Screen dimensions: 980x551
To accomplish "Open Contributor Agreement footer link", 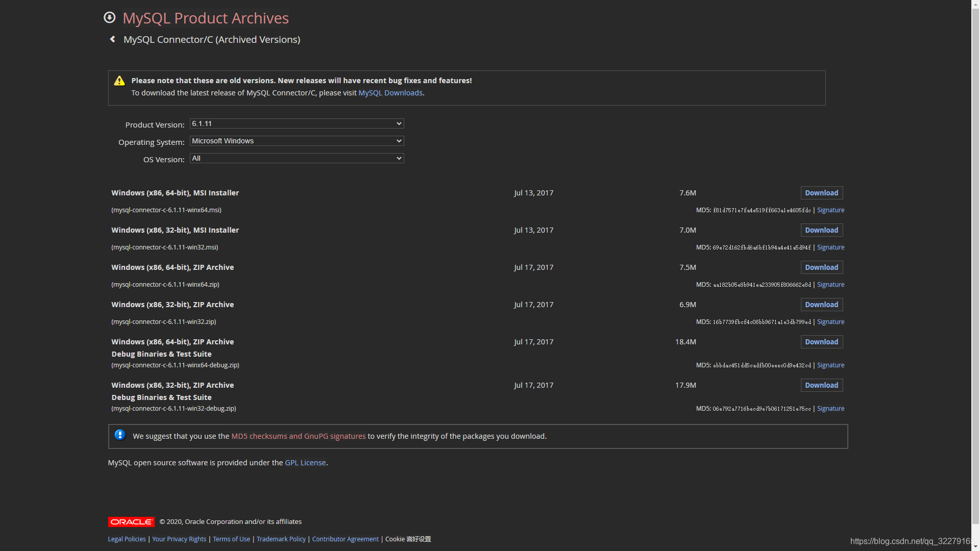I will [345, 539].
